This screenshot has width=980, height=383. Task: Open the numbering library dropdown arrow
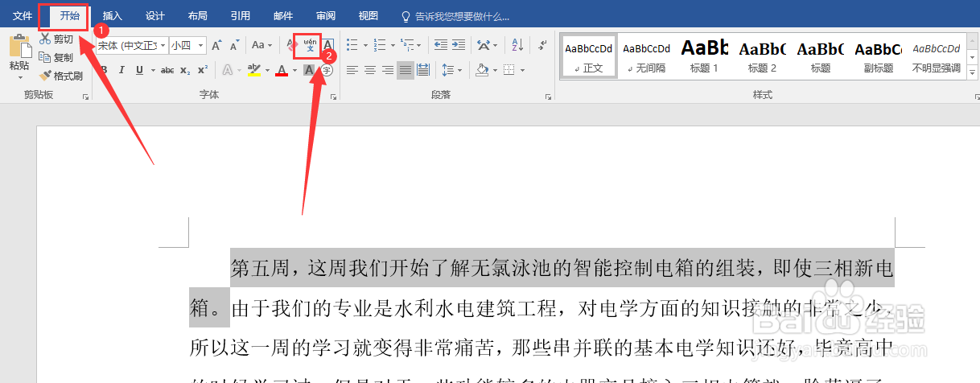(x=394, y=45)
